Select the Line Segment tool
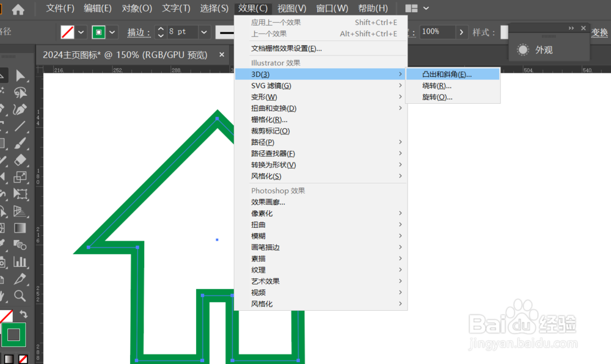 point(21,127)
